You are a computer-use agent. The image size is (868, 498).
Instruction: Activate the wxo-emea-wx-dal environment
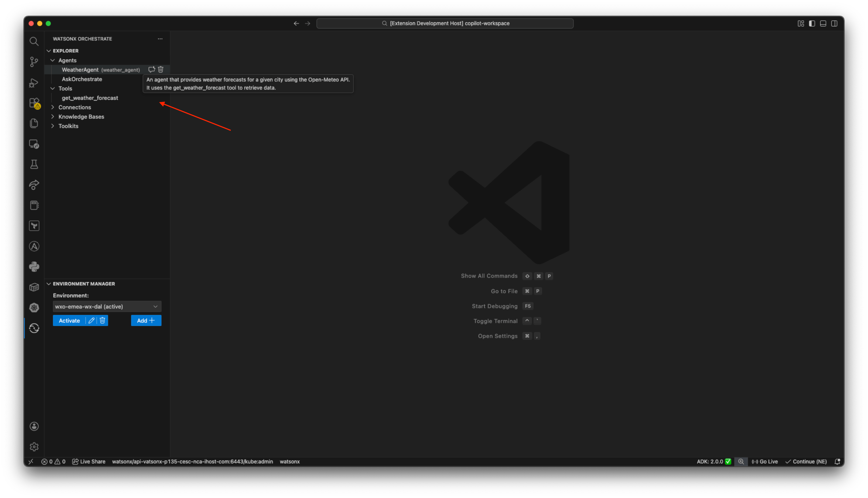(x=69, y=320)
